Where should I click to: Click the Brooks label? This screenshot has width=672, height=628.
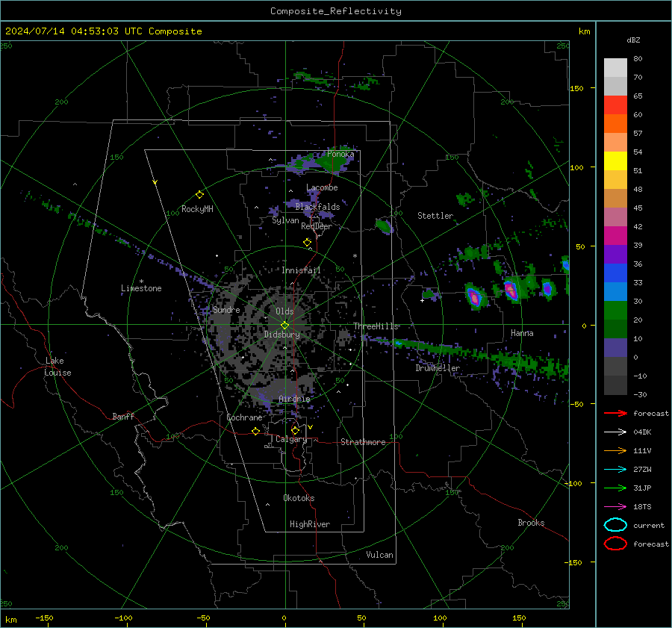click(531, 523)
